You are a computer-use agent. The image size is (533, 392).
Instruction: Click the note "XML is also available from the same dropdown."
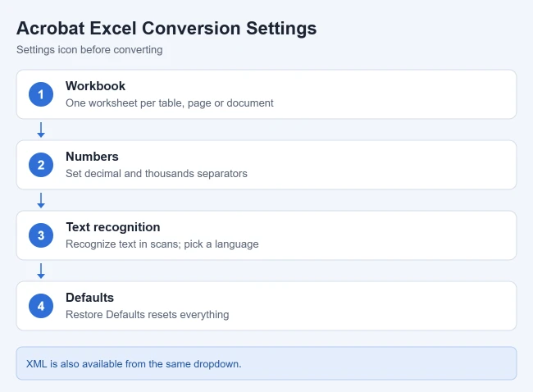click(x=134, y=364)
